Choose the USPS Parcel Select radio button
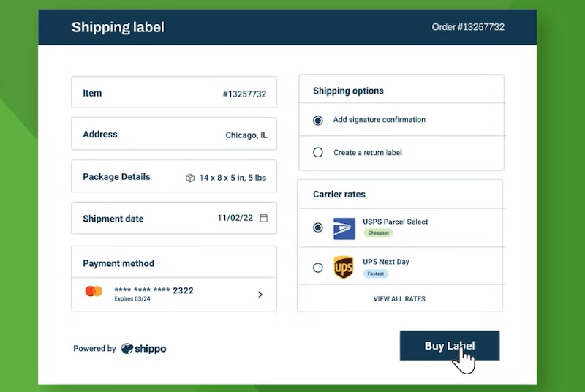This screenshot has height=392, width=585. pyautogui.click(x=318, y=227)
